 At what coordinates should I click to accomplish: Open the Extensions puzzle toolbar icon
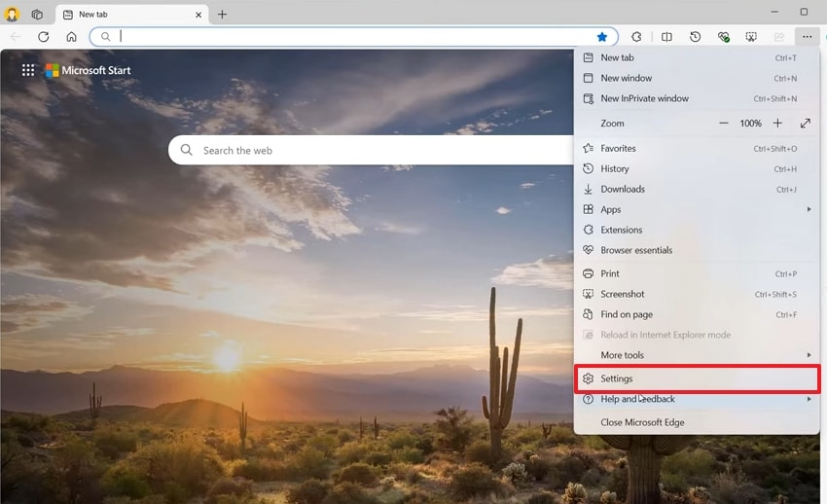pyautogui.click(x=636, y=36)
